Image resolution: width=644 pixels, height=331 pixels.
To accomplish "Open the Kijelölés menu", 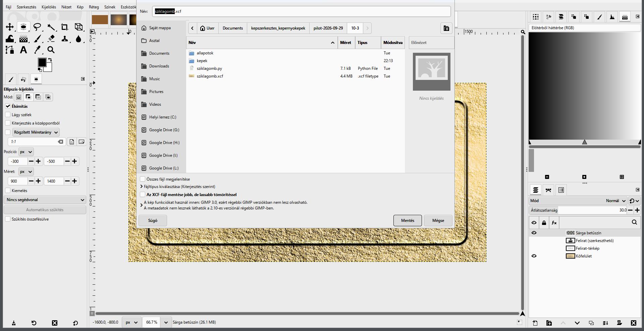I will coord(49,7).
